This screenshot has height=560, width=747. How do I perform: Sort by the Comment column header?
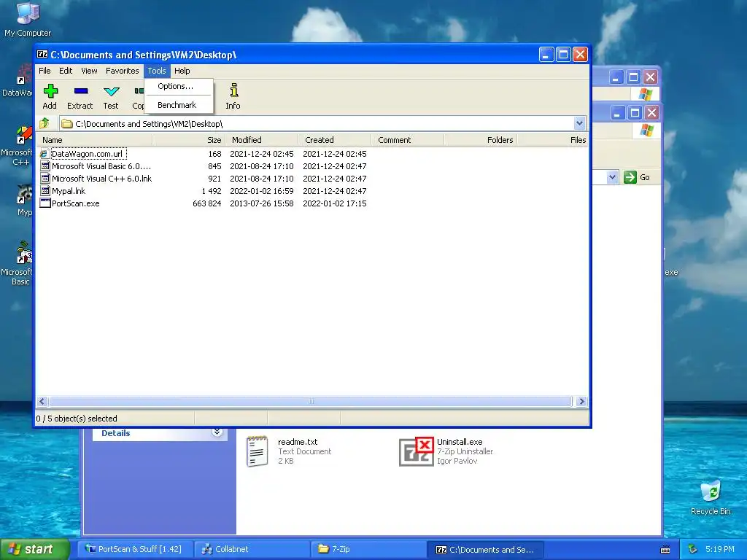407,140
